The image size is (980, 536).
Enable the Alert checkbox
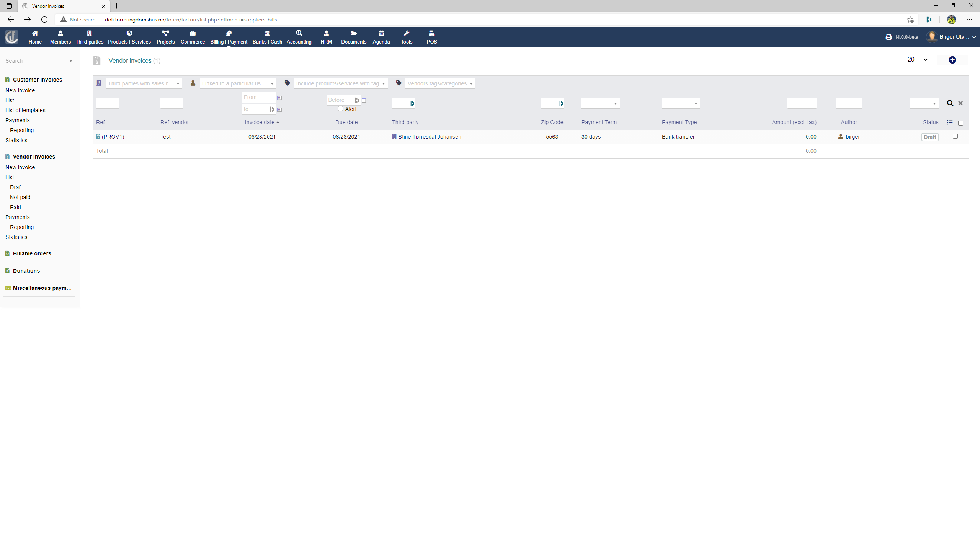(x=340, y=109)
